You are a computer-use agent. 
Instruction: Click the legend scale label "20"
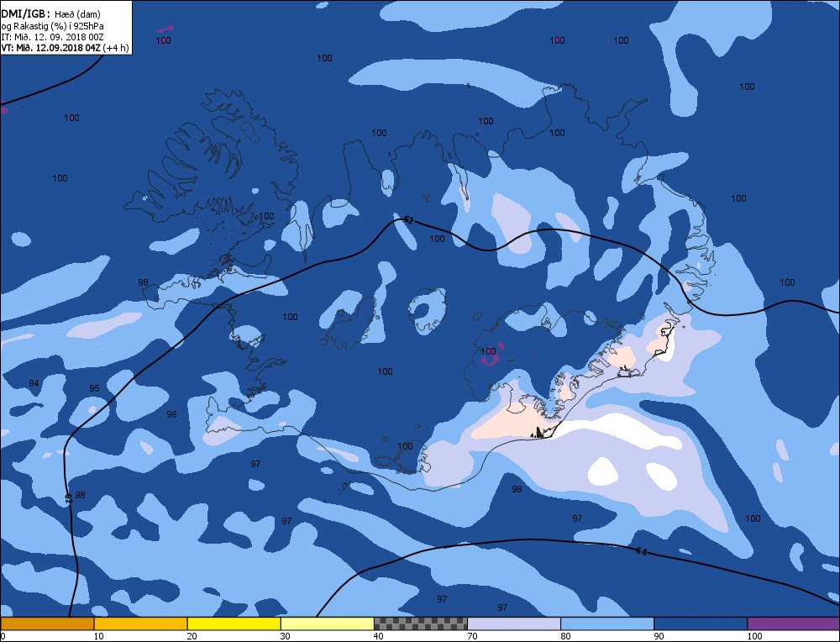pyautogui.click(x=192, y=636)
